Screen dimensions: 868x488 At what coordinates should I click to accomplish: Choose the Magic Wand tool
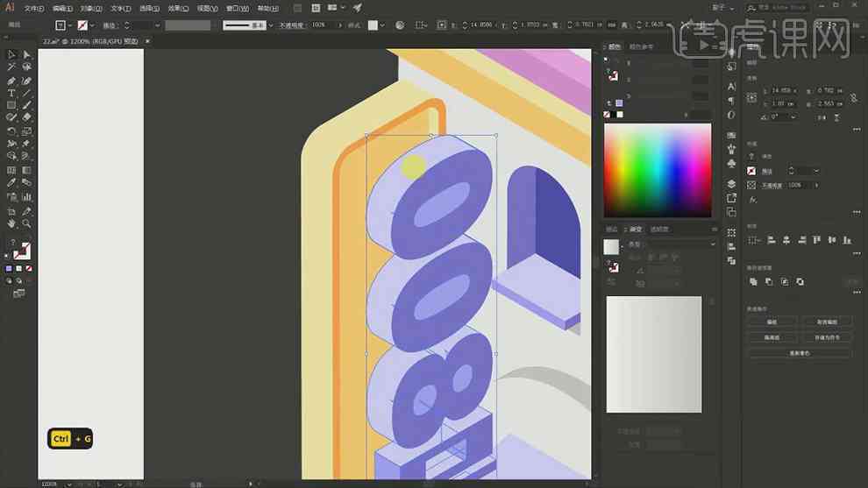click(x=11, y=67)
